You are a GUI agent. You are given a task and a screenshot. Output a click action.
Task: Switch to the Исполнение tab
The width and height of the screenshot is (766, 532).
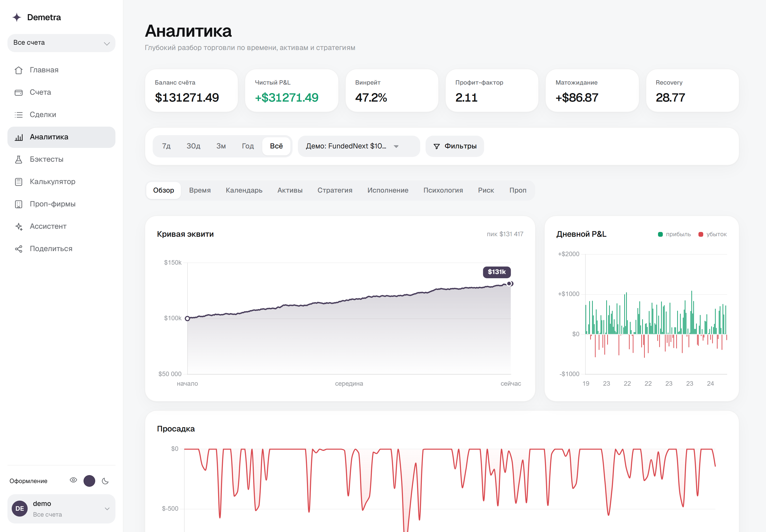(388, 190)
